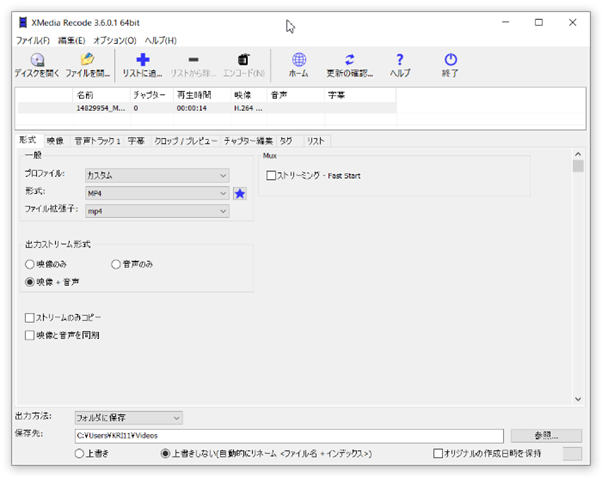Select the Overwrite (上書き) radio button
Image resolution: width=602 pixels, height=477 pixels.
pos(79,454)
